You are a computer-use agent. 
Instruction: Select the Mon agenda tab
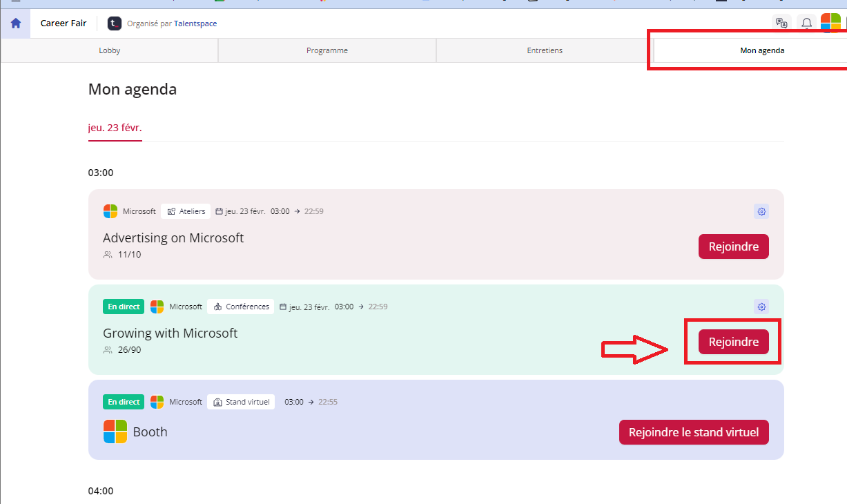tap(761, 50)
